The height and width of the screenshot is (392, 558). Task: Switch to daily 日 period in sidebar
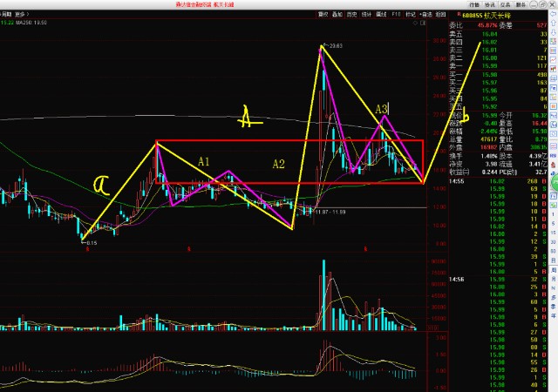[x=554, y=260]
